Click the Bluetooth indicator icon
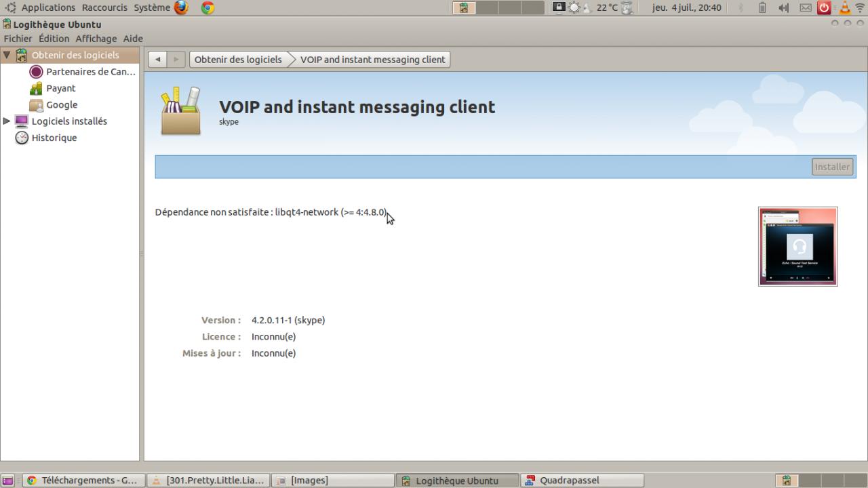 741,7
